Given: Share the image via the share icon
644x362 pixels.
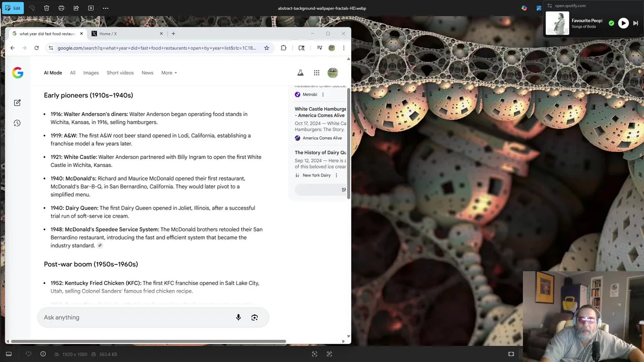Looking at the screenshot, I should point(76,8).
